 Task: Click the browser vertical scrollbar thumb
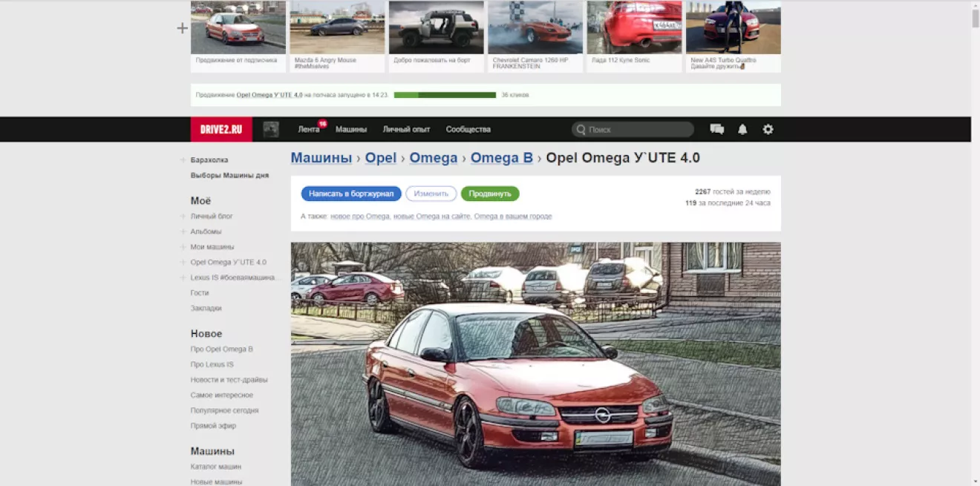[x=976, y=19]
